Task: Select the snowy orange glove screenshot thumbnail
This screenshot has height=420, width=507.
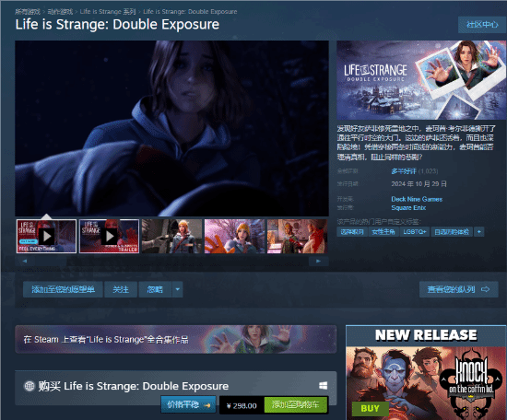Action: pos(234,236)
